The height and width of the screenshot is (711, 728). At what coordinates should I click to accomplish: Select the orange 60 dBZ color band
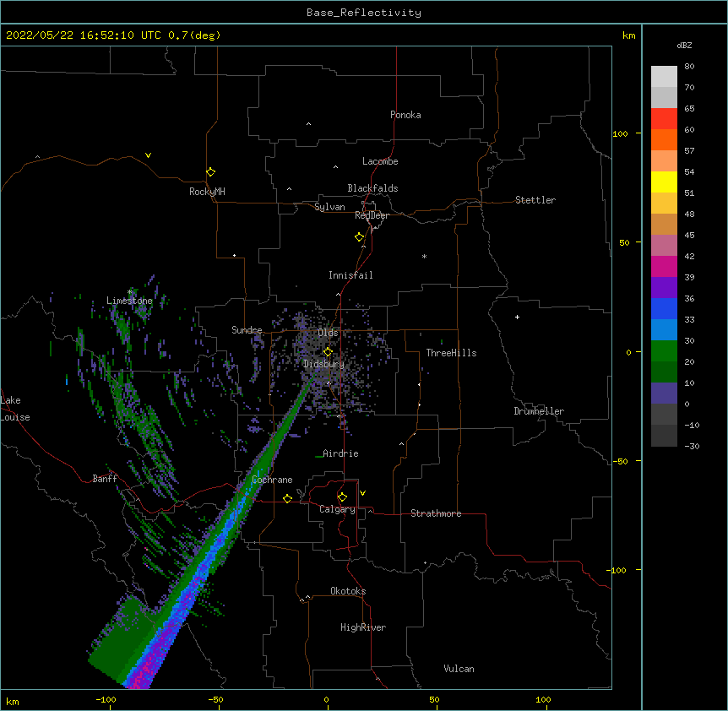coord(664,139)
